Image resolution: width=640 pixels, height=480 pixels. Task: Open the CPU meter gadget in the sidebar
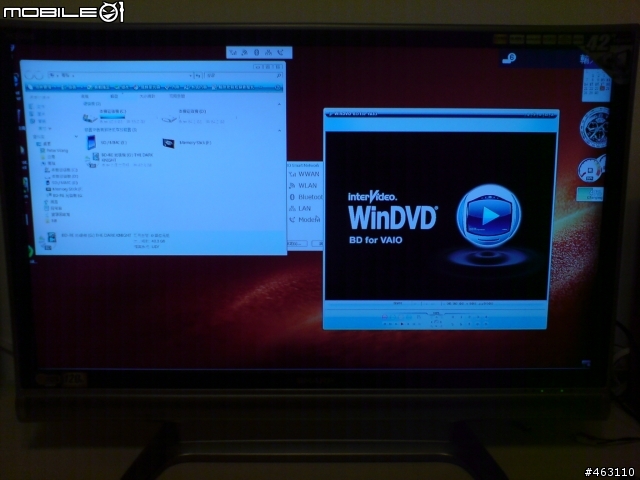pyautogui.click(x=591, y=169)
